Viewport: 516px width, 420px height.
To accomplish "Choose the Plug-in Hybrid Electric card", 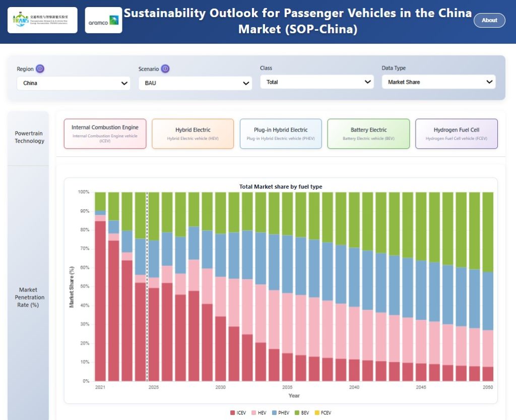I will pos(281,134).
